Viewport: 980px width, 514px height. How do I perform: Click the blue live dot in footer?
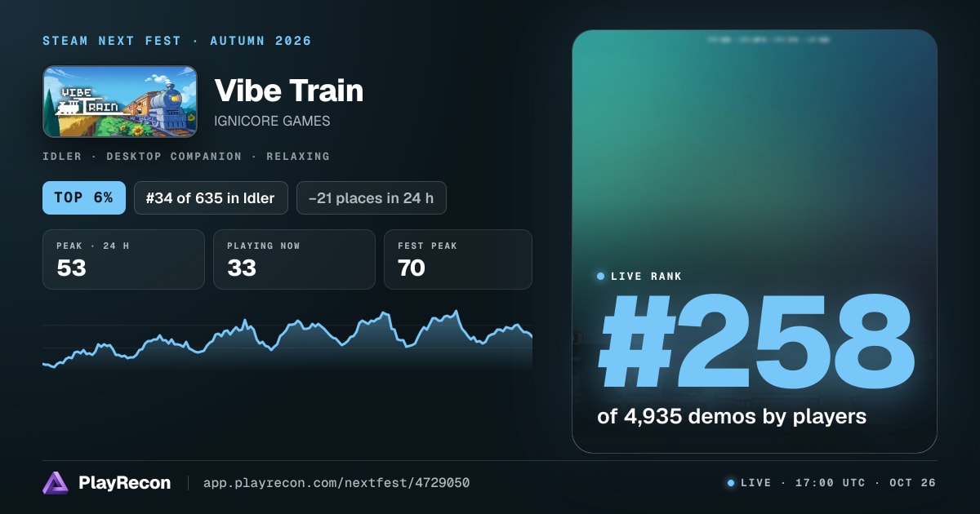(x=731, y=483)
